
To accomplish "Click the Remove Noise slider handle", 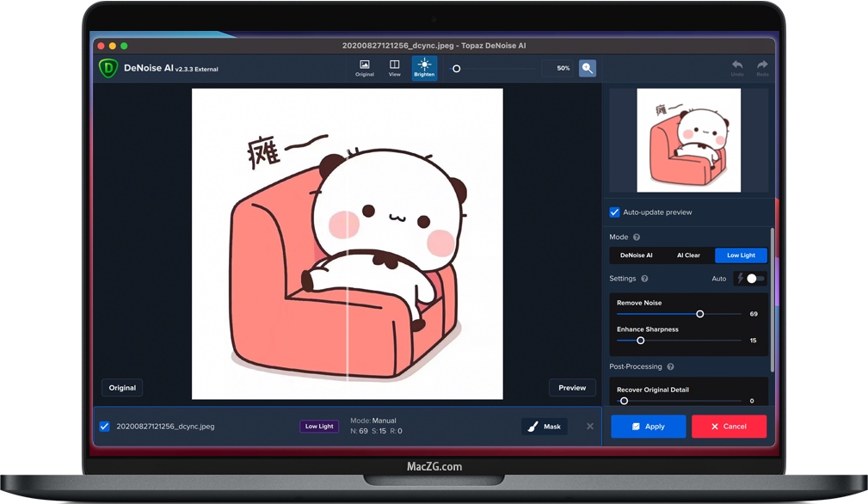I will pos(700,314).
